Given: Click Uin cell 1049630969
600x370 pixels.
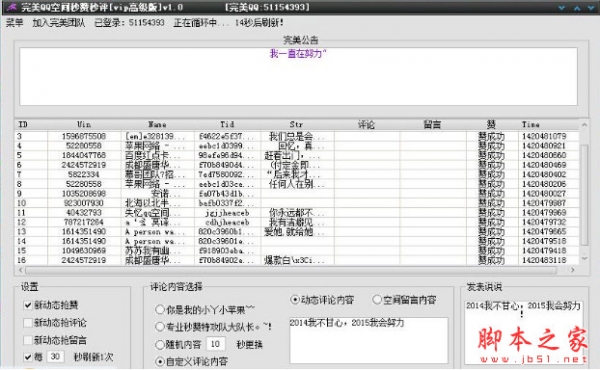Looking at the screenshot, I should coord(84,251).
